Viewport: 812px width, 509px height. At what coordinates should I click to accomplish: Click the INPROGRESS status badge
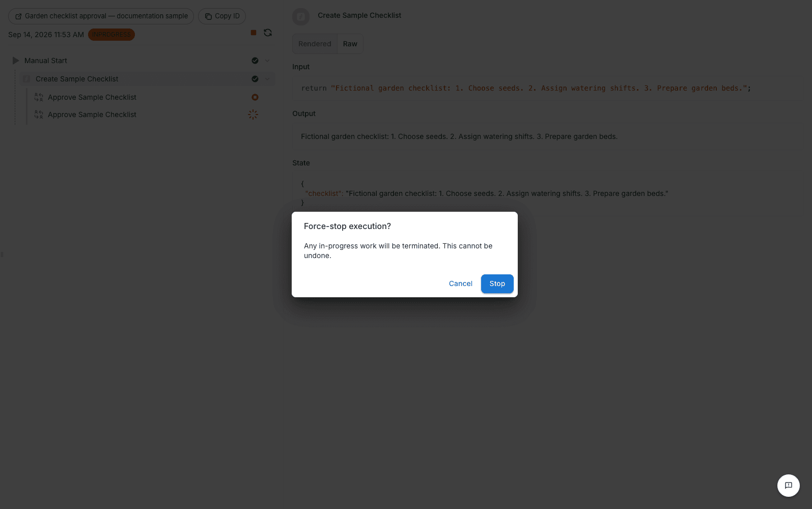click(111, 35)
